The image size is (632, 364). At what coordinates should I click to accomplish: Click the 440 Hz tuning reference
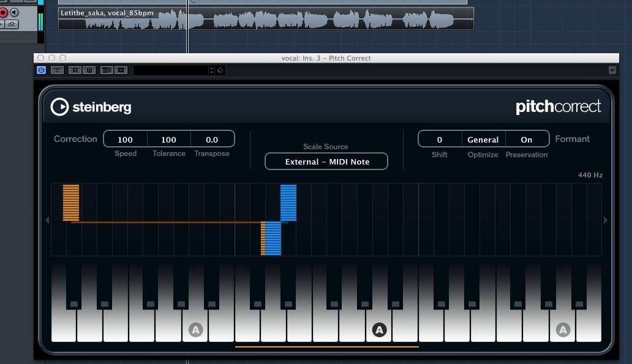(590, 175)
